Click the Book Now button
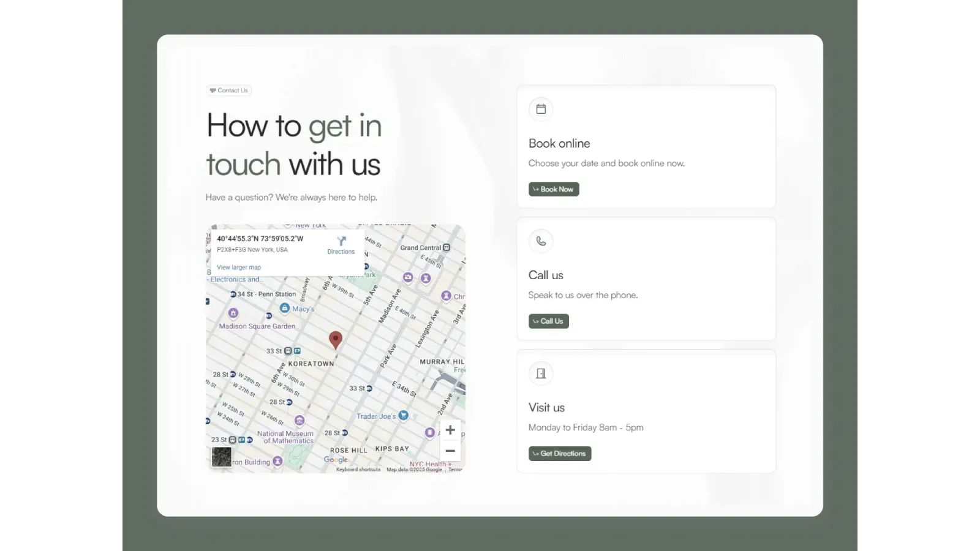 pos(554,189)
